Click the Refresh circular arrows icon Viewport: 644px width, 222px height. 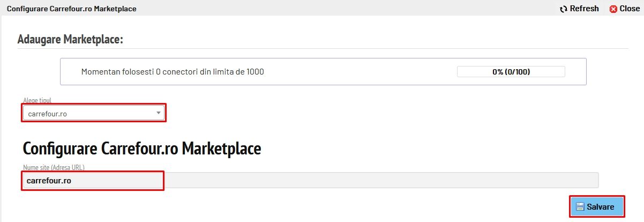[563, 9]
